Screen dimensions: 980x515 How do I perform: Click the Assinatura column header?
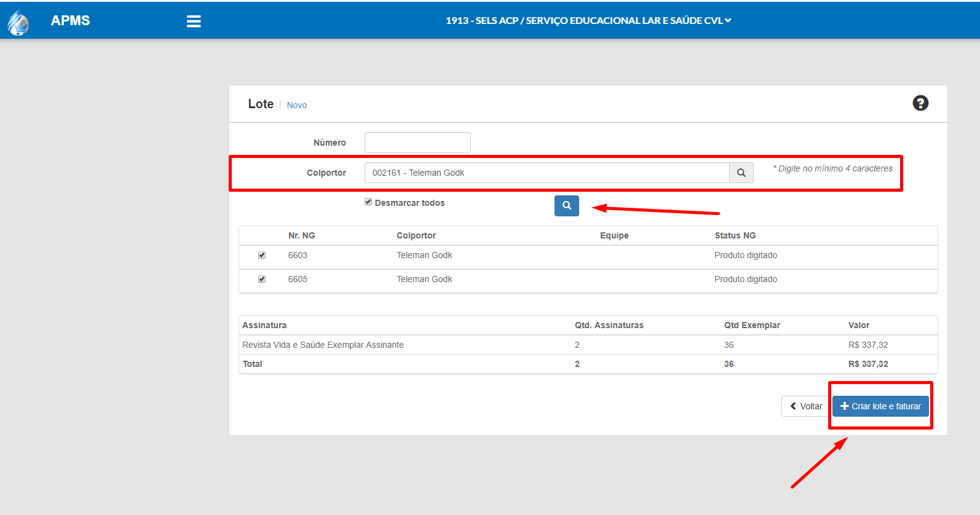click(264, 325)
